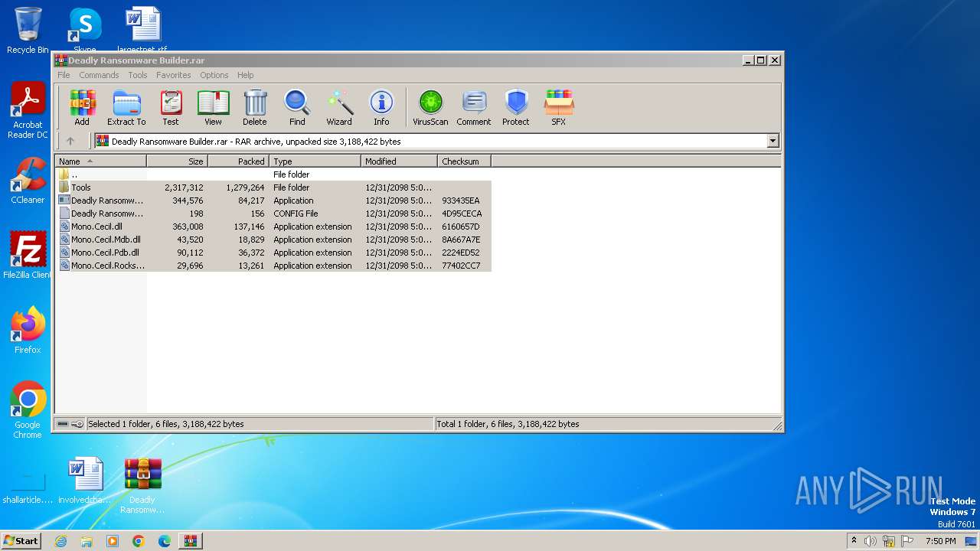
Task: Click the status bar key icon
Action: (77, 424)
